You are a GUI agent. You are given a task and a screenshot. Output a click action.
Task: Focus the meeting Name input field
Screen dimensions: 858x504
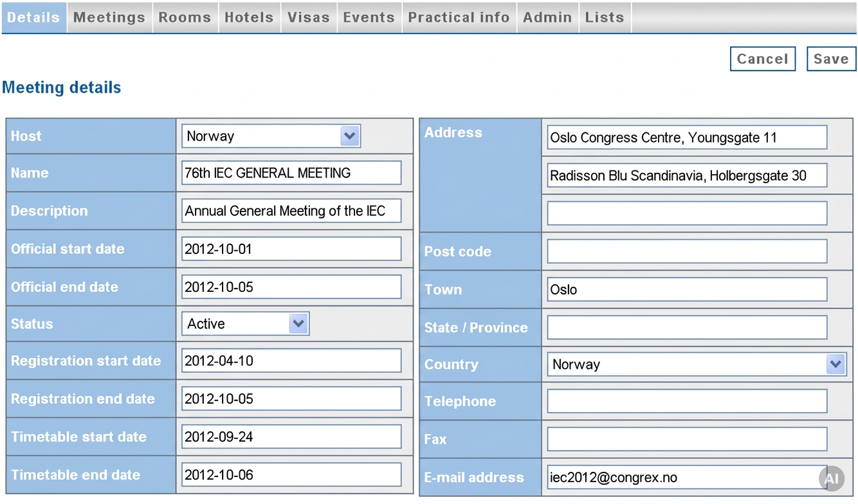tap(291, 173)
